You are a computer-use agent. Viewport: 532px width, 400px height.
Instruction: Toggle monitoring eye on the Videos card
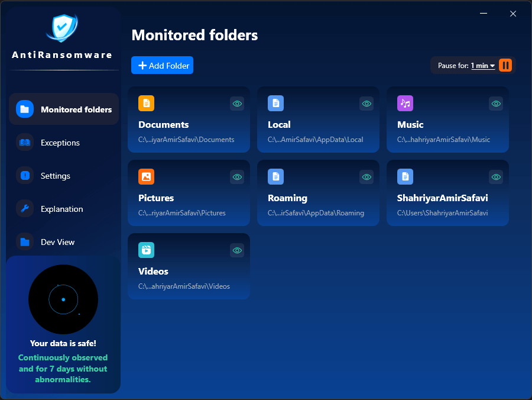(x=237, y=250)
